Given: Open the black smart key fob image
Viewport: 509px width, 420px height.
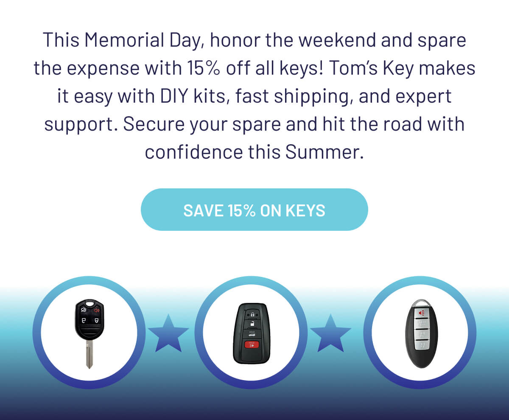Looking at the screenshot, I should pos(252,333).
